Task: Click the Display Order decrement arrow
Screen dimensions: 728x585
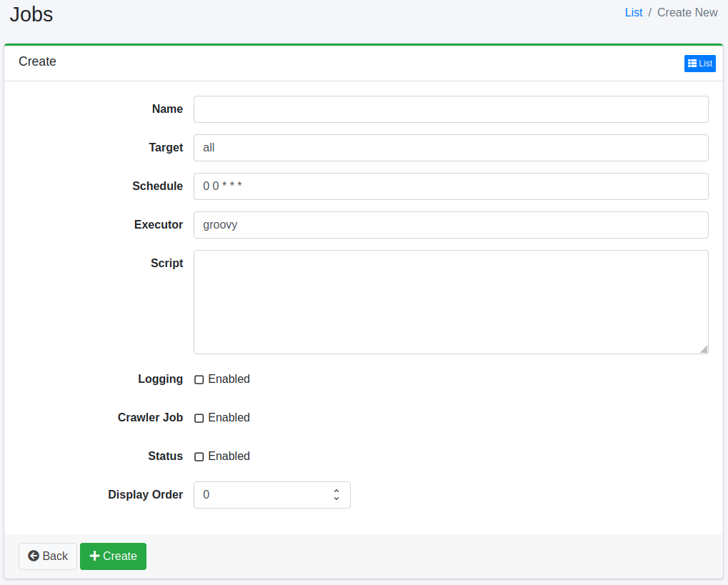Action: tap(336, 499)
